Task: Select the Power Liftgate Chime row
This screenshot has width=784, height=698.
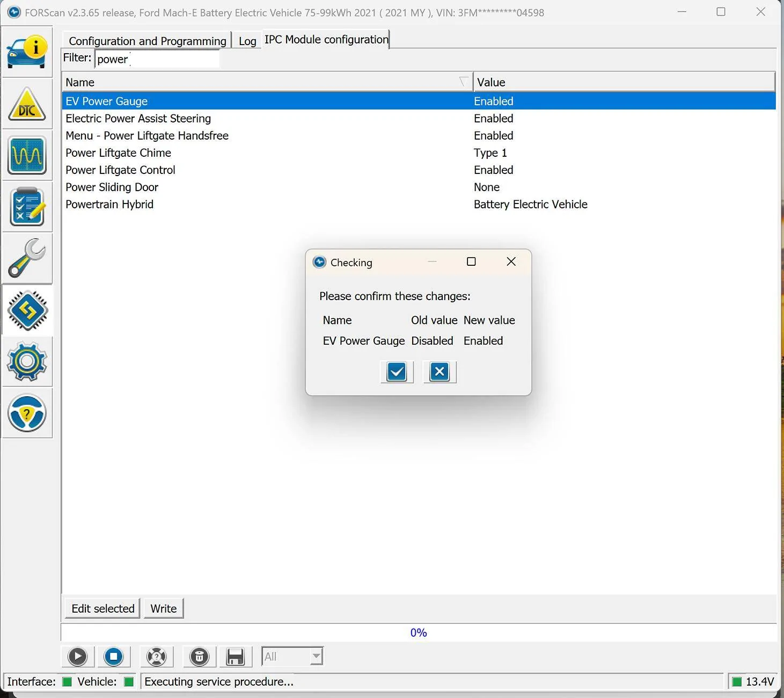Action: (419, 152)
